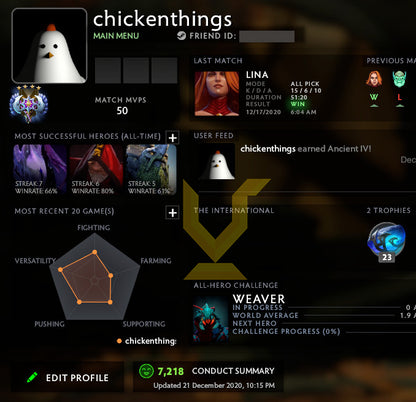
Task: Click the chicken avatar in User Feed
Action: point(217,162)
